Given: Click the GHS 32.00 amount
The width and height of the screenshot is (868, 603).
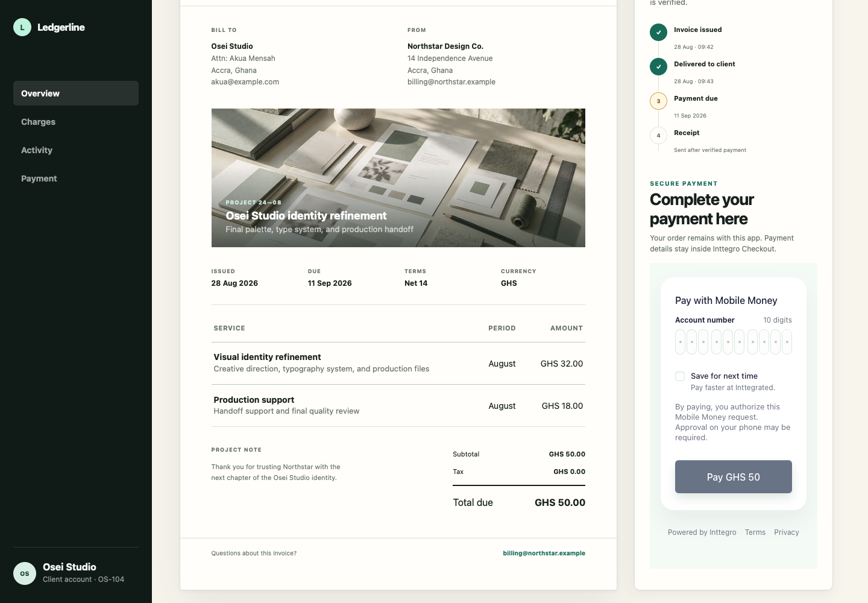Looking at the screenshot, I should click(562, 364).
